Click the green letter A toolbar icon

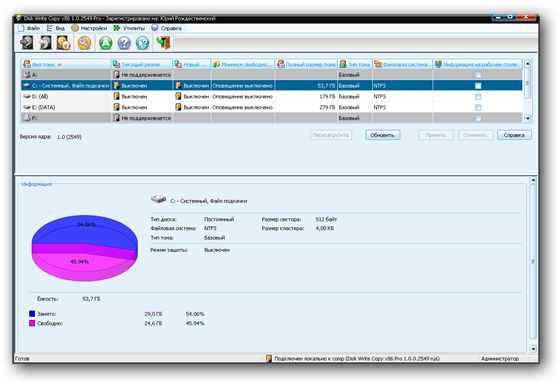tap(105, 43)
